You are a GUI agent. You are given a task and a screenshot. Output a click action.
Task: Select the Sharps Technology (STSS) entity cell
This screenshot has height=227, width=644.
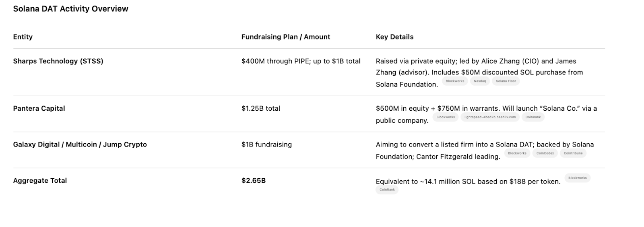(58, 61)
